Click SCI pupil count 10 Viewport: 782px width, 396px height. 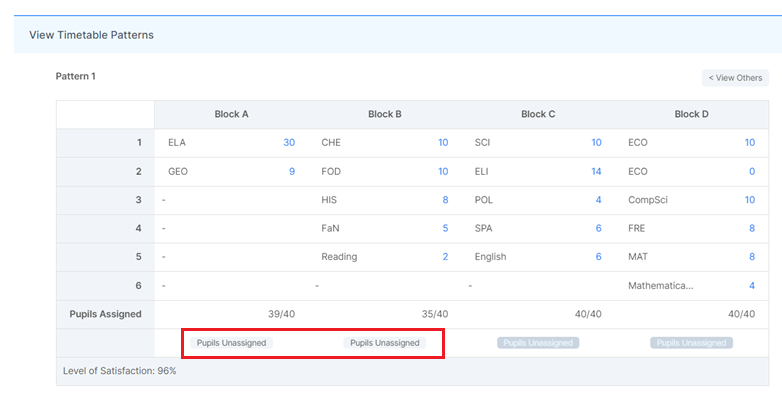pyautogui.click(x=596, y=143)
